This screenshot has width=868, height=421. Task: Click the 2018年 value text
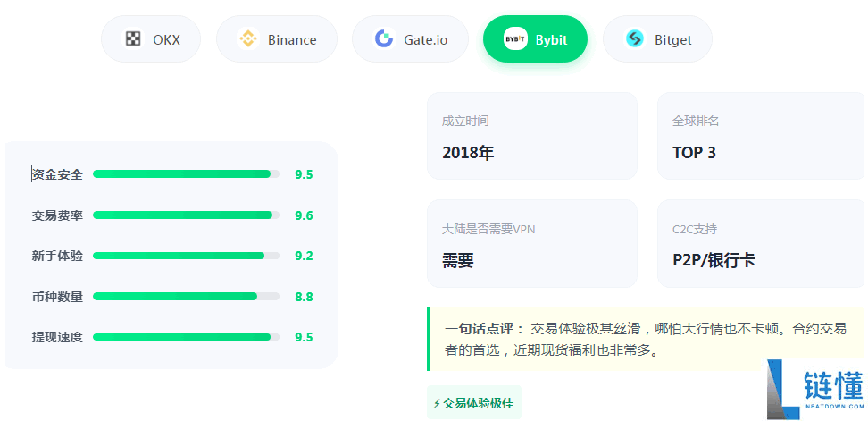click(x=468, y=152)
